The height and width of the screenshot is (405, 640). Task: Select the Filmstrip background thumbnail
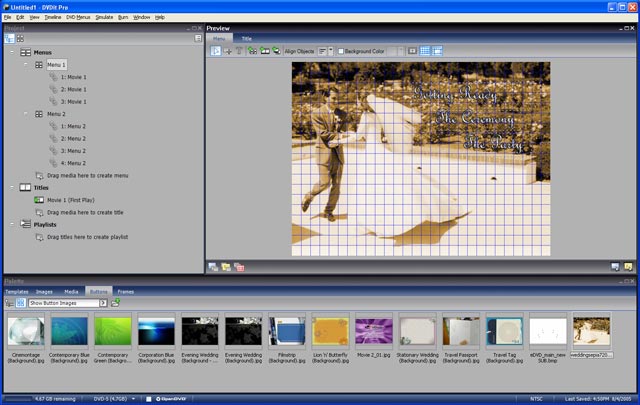tap(287, 331)
